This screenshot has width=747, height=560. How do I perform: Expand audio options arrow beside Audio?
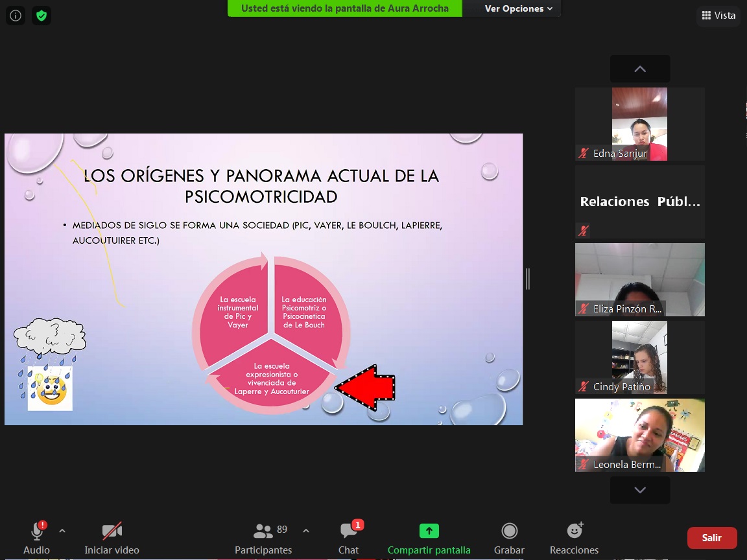62,530
